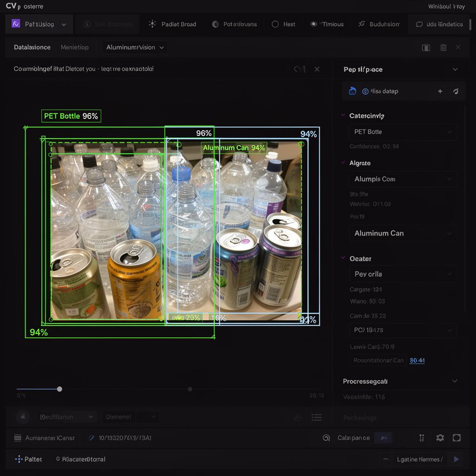Viewport: 476px width, 476px height.
Task: Open the uds lindetics tab
Action: (x=439, y=24)
